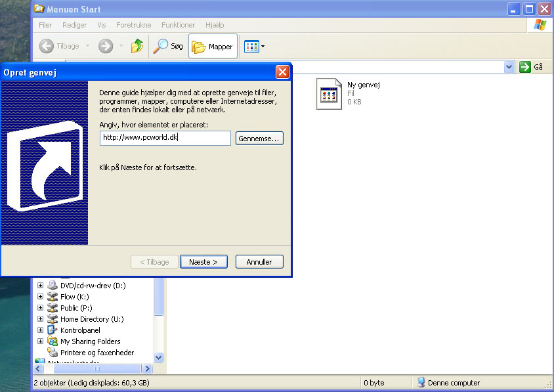This screenshot has width=554, height=392.
Task: Toggle the Mapper folders pane button
Action: (213, 47)
